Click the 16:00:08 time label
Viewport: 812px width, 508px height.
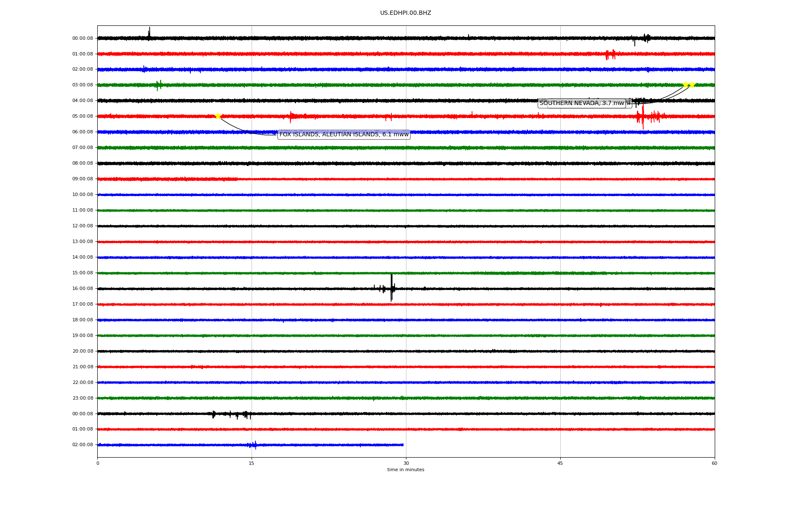pos(82,289)
